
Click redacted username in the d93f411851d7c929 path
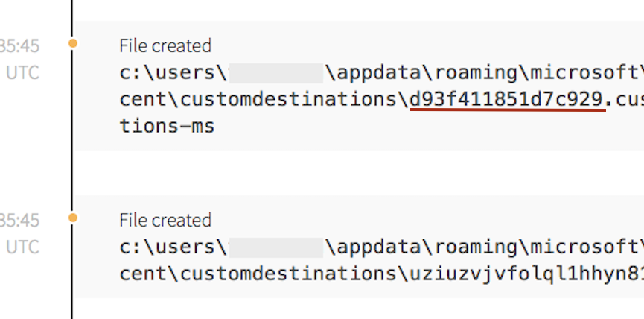pos(275,73)
